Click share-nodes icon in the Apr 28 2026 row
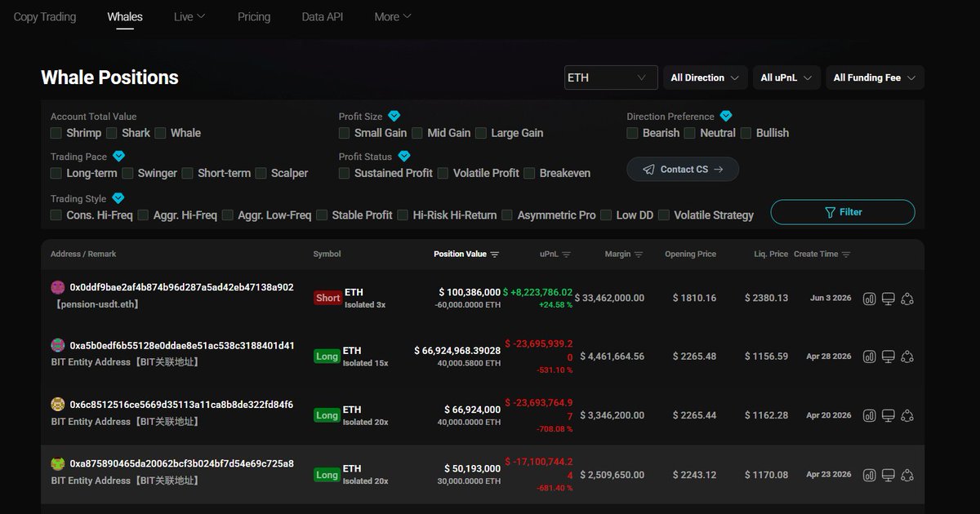 pyautogui.click(x=906, y=357)
